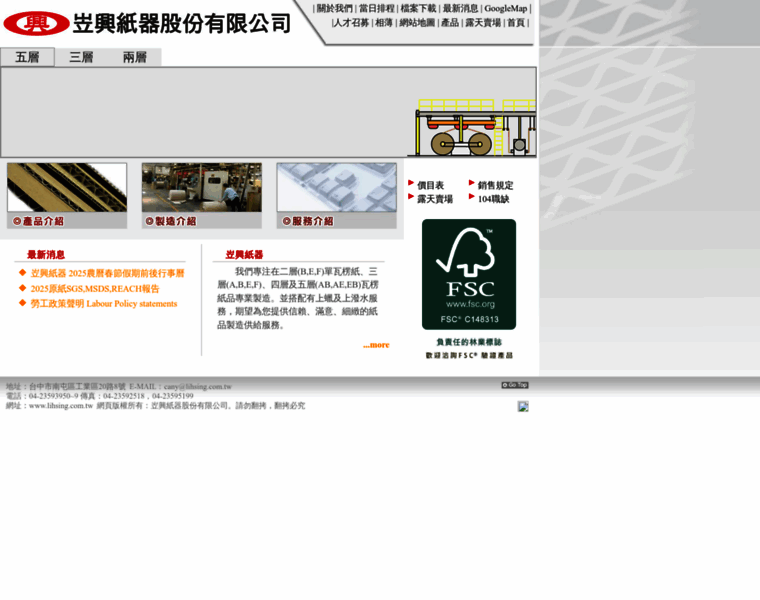Screen dimensions: 760x600
Task: Open the 當日排程 menu link
Action: [376, 9]
